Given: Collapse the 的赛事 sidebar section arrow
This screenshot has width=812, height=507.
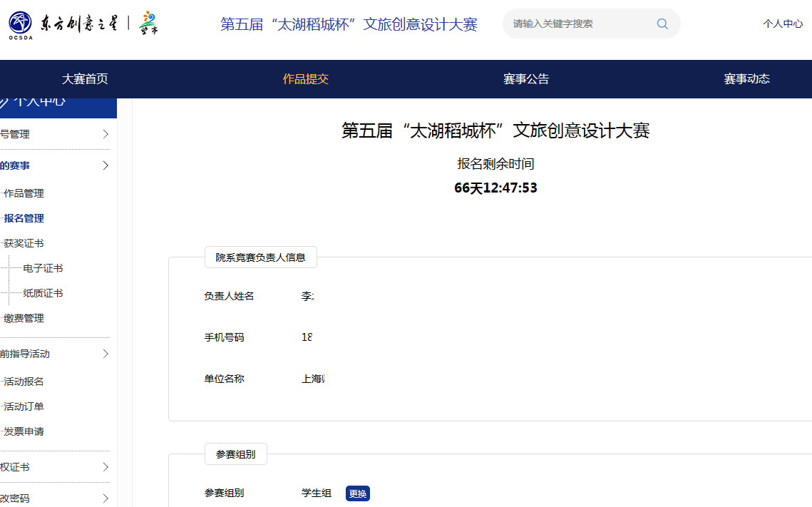Looking at the screenshot, I should click(x=106, y=165).
